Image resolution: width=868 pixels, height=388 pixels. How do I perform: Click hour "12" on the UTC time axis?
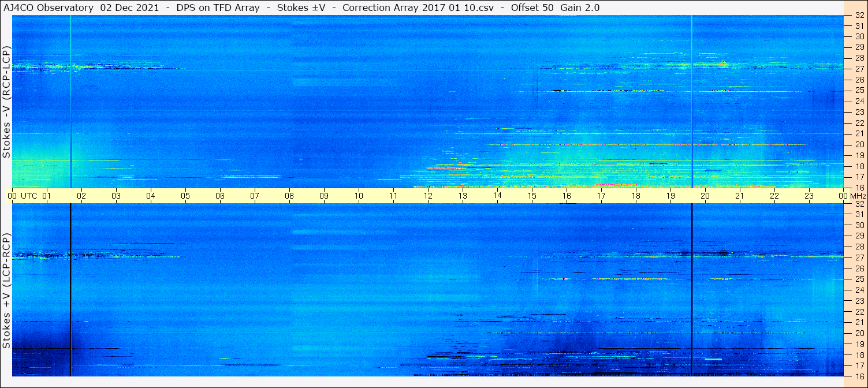tap(428, 196)
